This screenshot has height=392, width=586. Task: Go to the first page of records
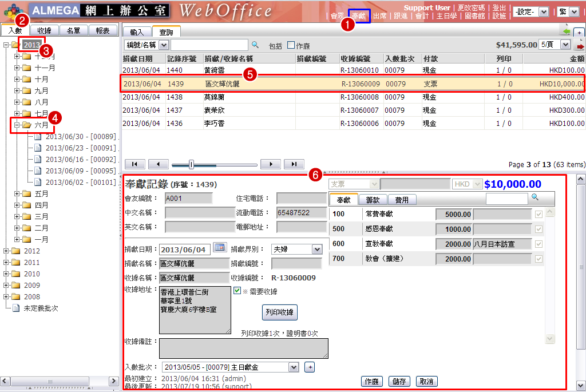tap(135, 164)
